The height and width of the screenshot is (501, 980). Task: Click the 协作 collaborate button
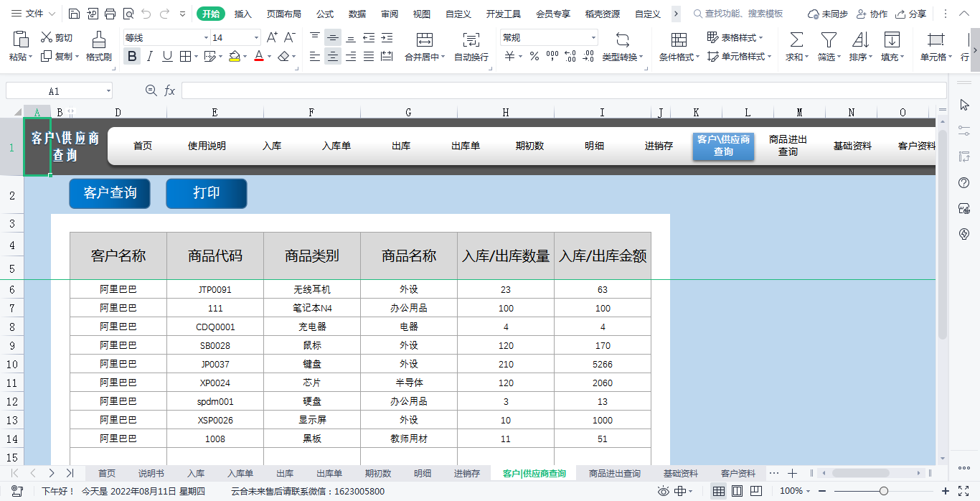tap(872, 14)
